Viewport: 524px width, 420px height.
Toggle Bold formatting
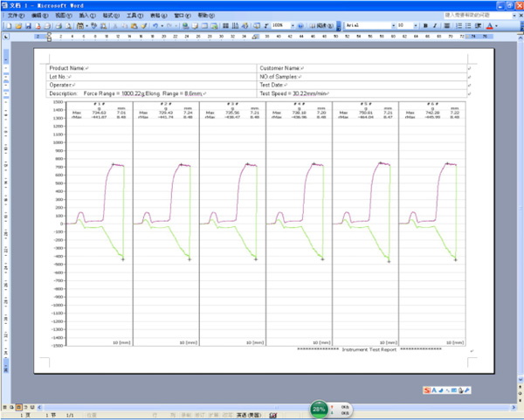click(x=424, y=26)
